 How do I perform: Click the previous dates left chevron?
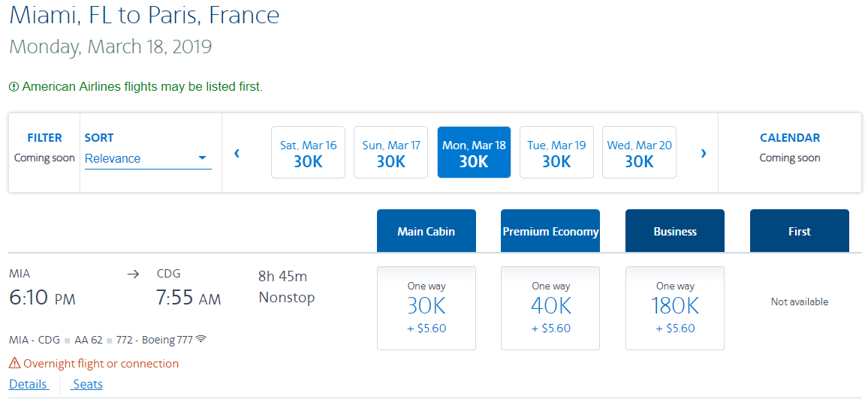point(237,153)
